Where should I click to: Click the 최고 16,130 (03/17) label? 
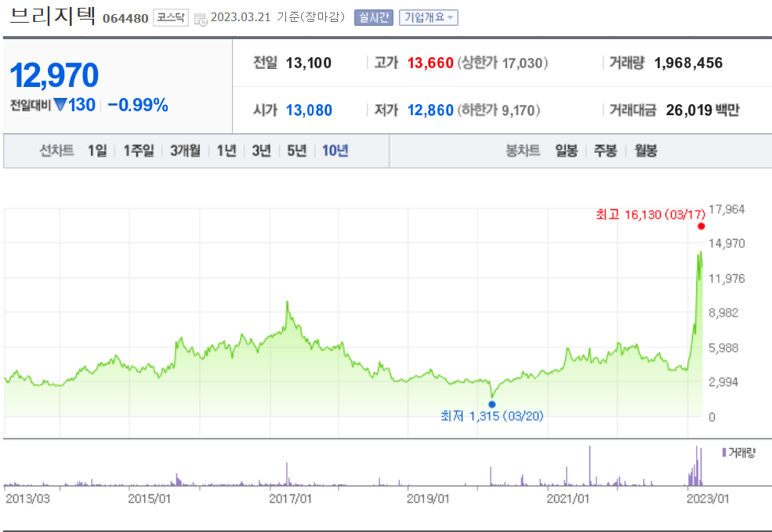(651, 215)
